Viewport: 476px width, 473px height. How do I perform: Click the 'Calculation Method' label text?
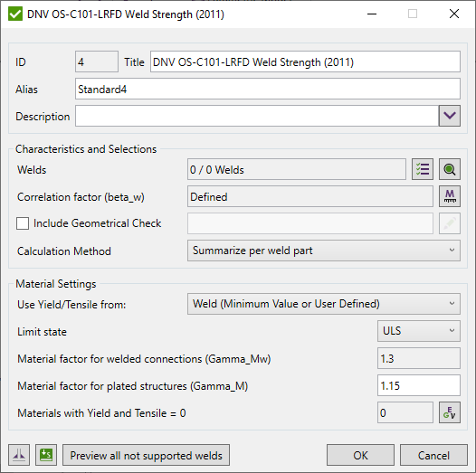64,251
